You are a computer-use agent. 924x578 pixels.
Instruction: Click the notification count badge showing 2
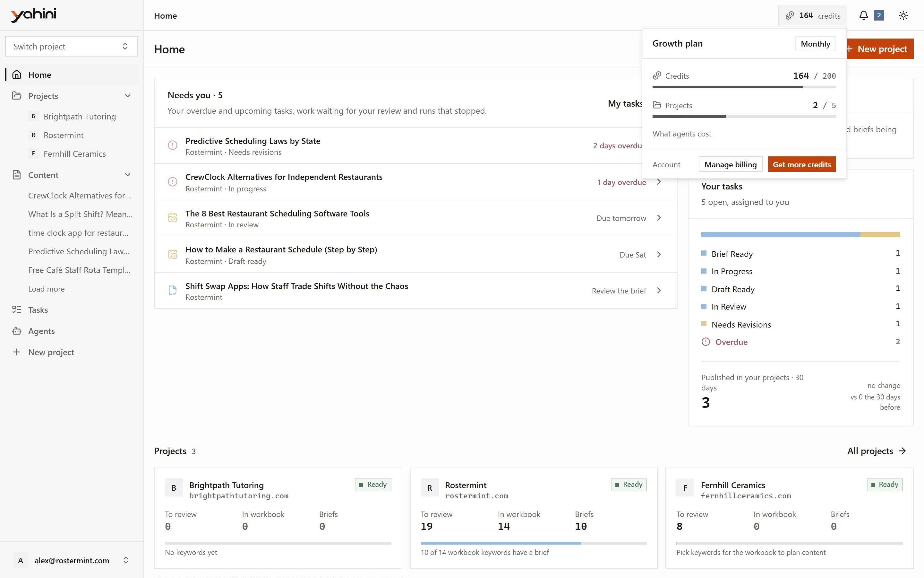tap(879, 15)
